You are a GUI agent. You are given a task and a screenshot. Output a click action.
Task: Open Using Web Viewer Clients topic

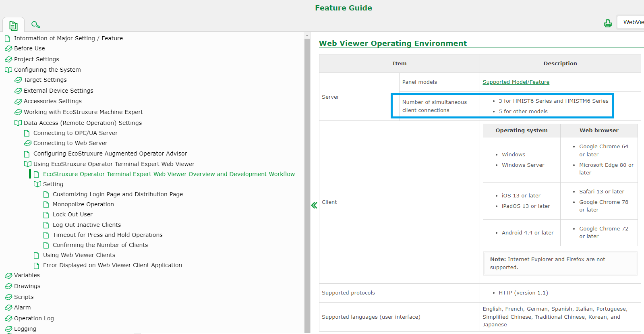tap(79, 255)
